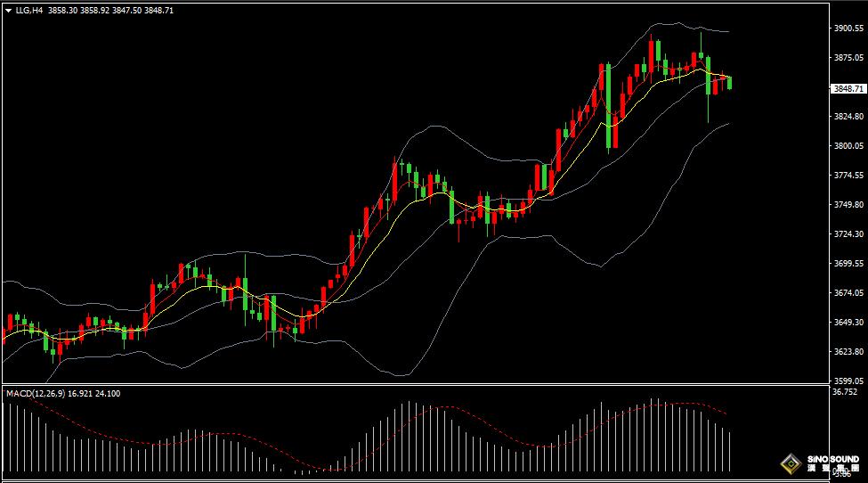The height and width of the screenshot is (483, 868).
Task: Click the last green candlestick on chart
Action: pos(730,83)
